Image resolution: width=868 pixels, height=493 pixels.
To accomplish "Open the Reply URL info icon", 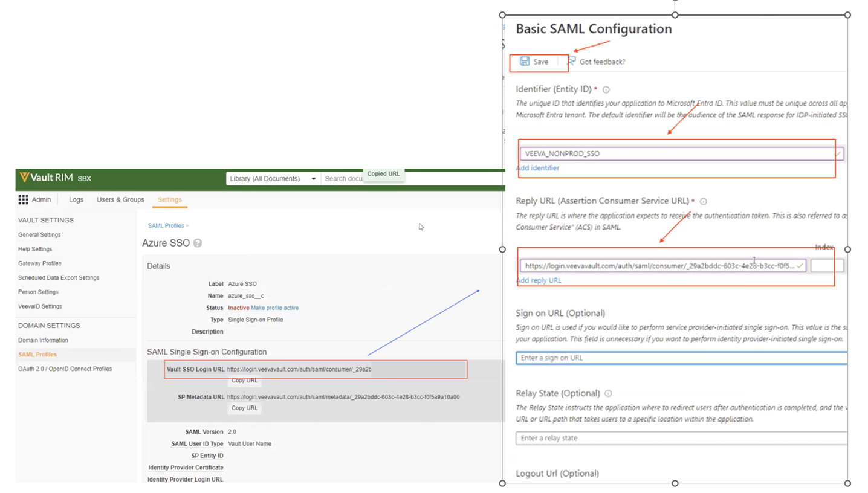I will point(703,202).
